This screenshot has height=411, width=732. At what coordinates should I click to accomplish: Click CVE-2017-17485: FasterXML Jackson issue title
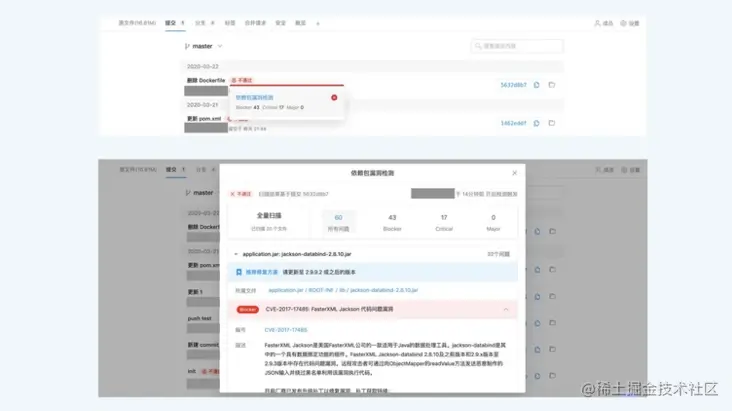[x=329, y=309]
